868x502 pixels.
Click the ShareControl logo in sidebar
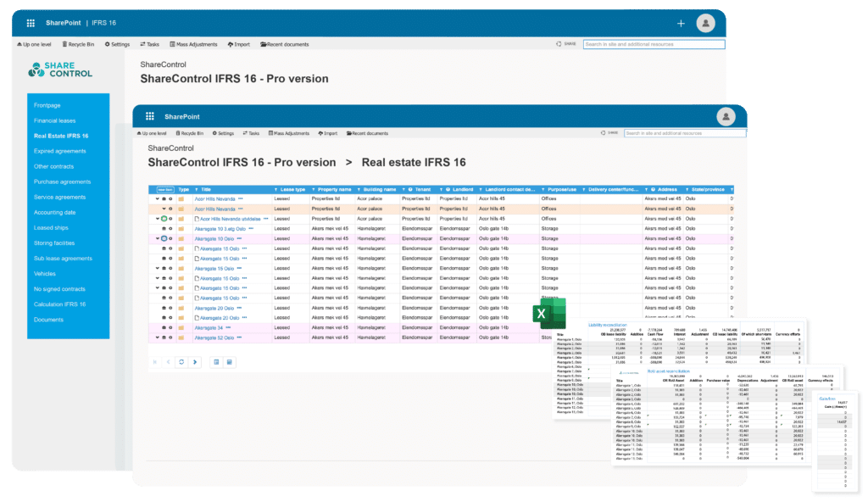60,70
